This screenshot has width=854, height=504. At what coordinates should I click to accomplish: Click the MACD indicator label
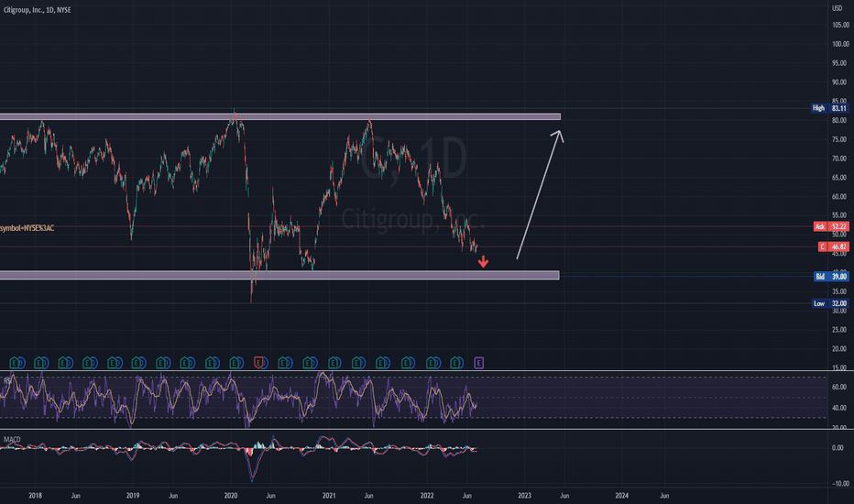coord(12,439)
